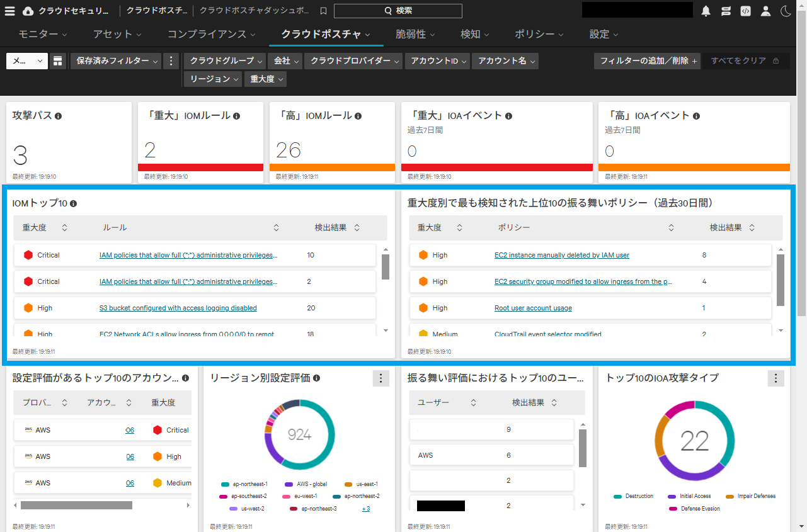Viewport: 807px width, 532px height.
Task: Click the cloud security lock logo icon
Action: (x=28, y=11)
